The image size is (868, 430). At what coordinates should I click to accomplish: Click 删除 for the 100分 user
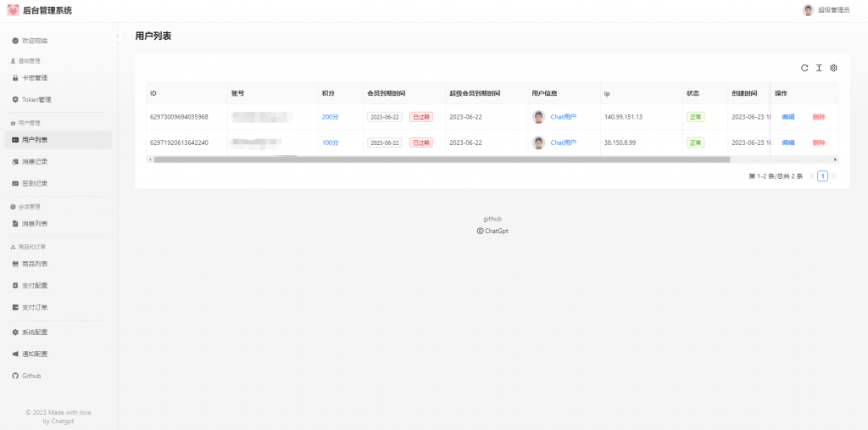pos(819,142)
